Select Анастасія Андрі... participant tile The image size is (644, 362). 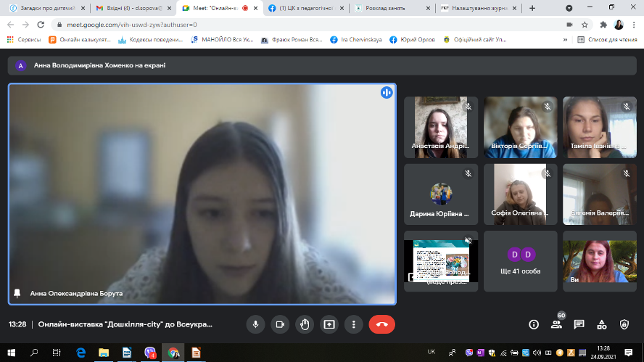tap(441, 128)
